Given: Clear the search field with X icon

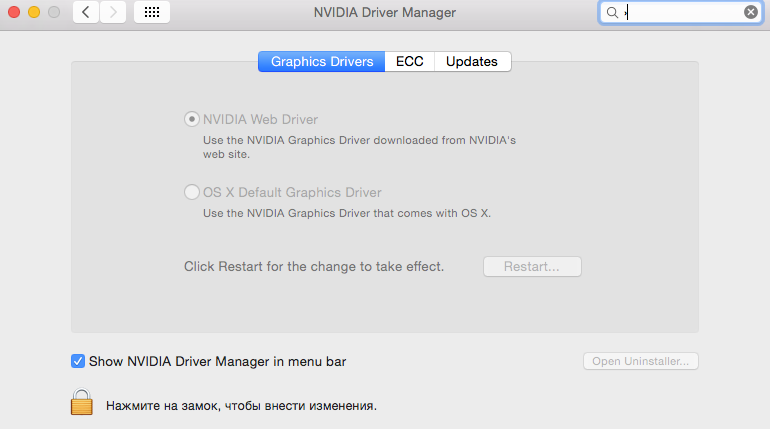Looking at the screenshot, I should click(750, 12).
